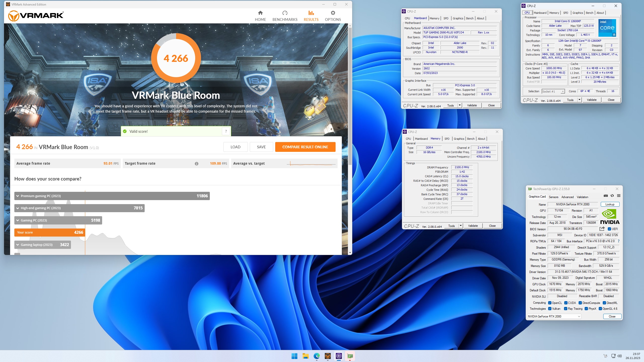Screen dimensions: 644x362
Task: Click the network icon in system tray
Action: tap(613, 356)
